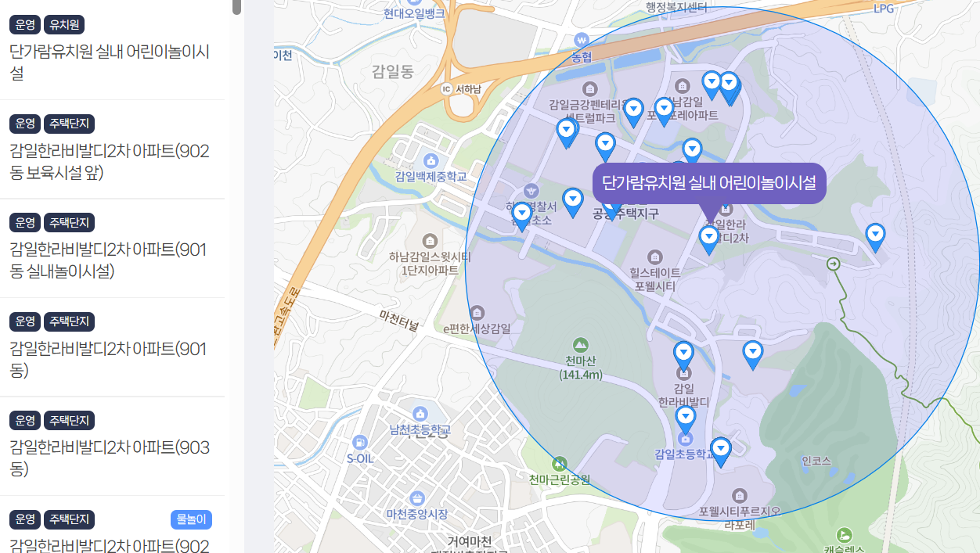
Task: Click the green trail entrance arrow icon
Action: click(834, 264)
